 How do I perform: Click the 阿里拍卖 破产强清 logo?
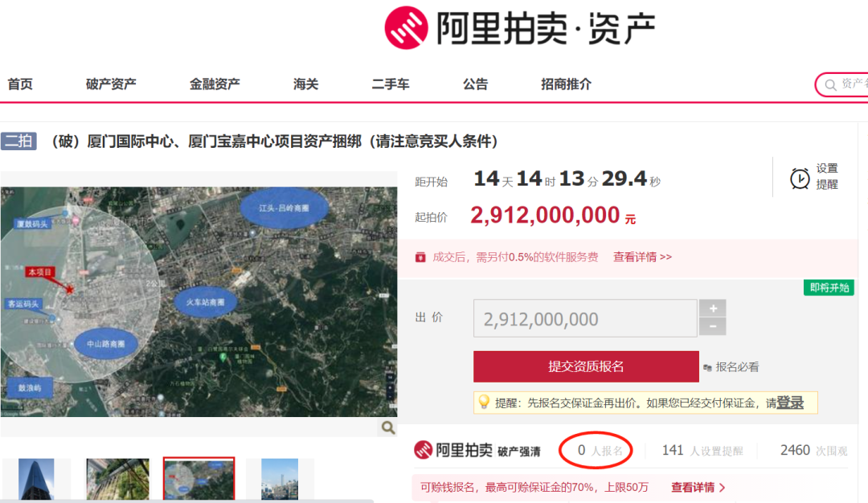point(477,451)
